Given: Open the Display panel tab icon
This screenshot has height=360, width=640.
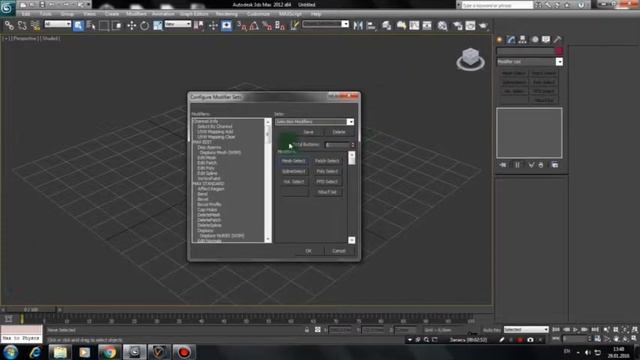Looking at the screenshot, I should point(546,40).
